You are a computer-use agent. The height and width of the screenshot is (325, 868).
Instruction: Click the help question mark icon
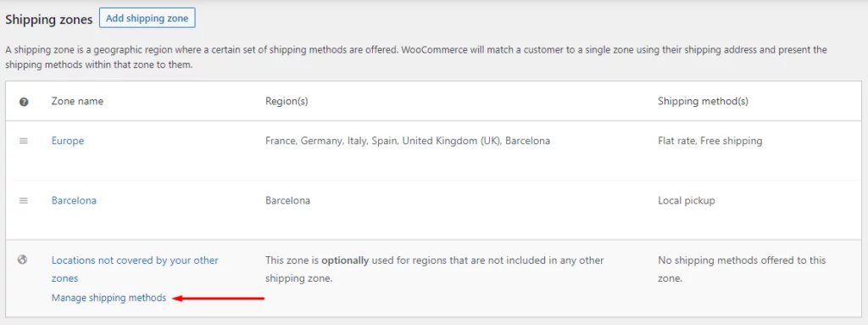tap(24, 102)
